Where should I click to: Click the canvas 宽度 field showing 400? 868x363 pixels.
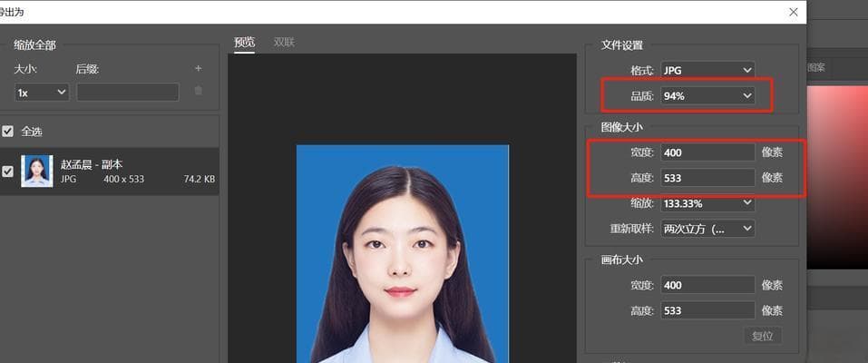708,285
